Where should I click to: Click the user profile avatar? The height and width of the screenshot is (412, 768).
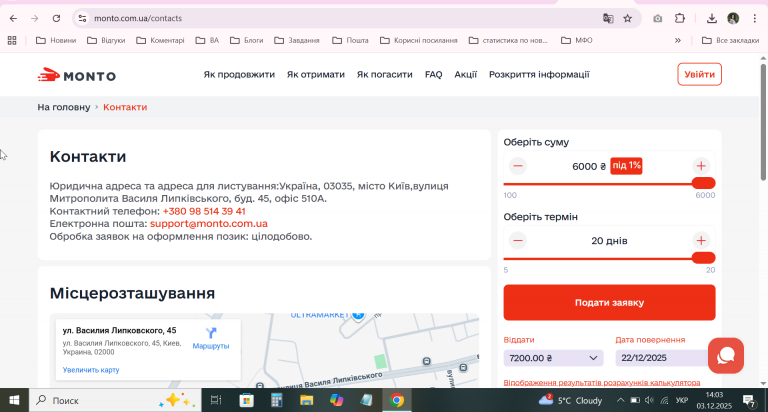tap(733, 18)
